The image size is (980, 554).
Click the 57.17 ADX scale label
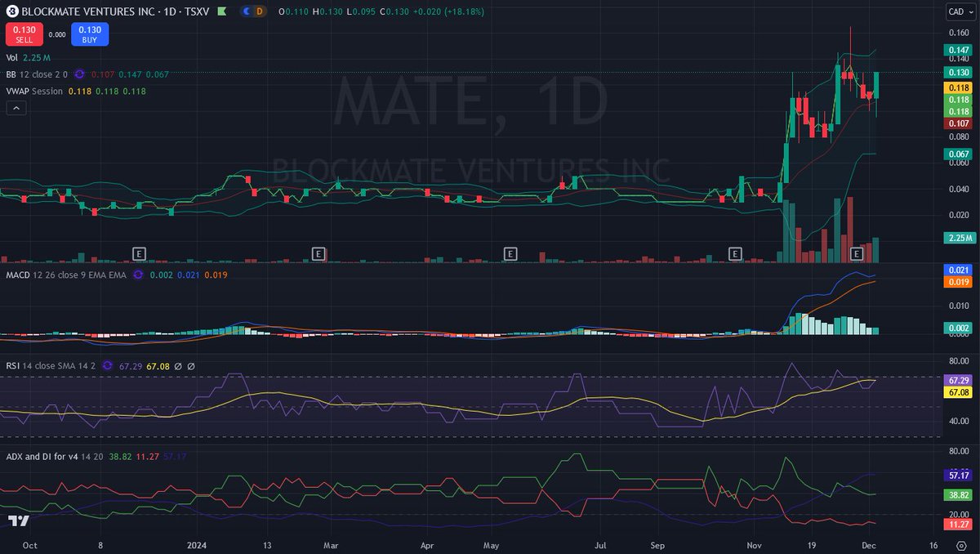click(x=958, y=474)
